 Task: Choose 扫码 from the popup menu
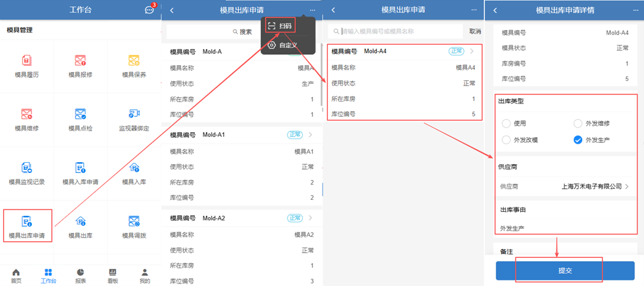pos(280,26)
